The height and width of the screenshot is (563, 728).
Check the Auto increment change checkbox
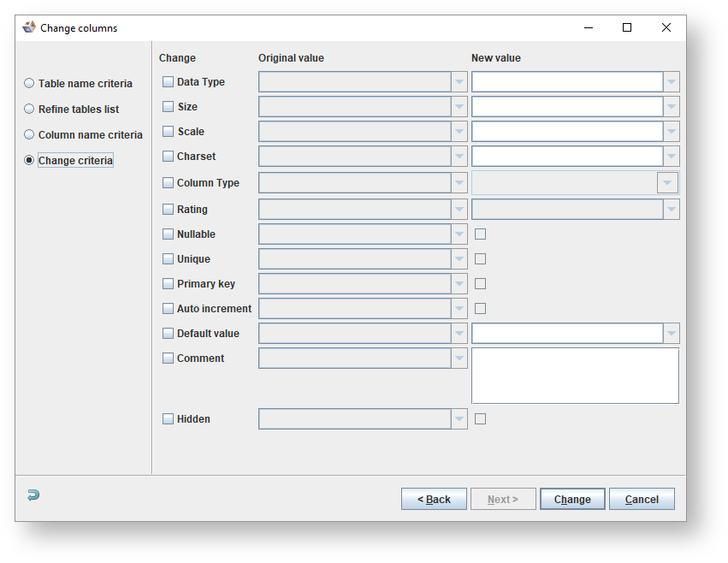point(168,309)
